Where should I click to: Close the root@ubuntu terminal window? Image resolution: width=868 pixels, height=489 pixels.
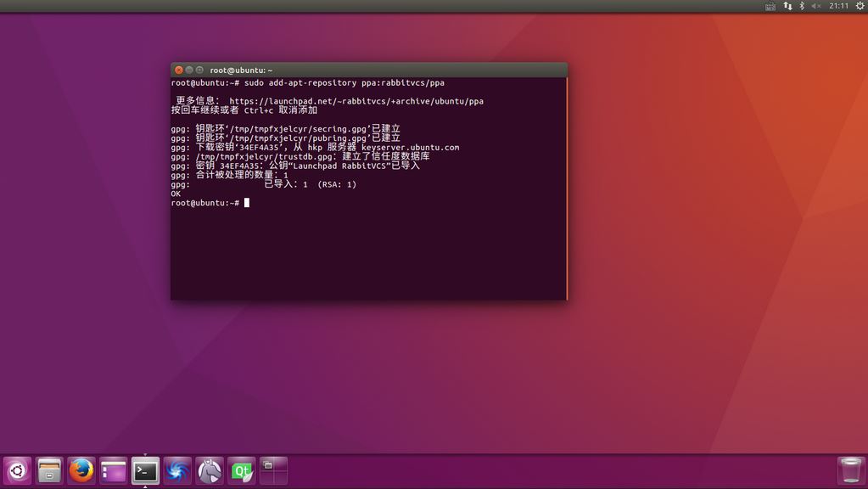click(x=178, y=70)
